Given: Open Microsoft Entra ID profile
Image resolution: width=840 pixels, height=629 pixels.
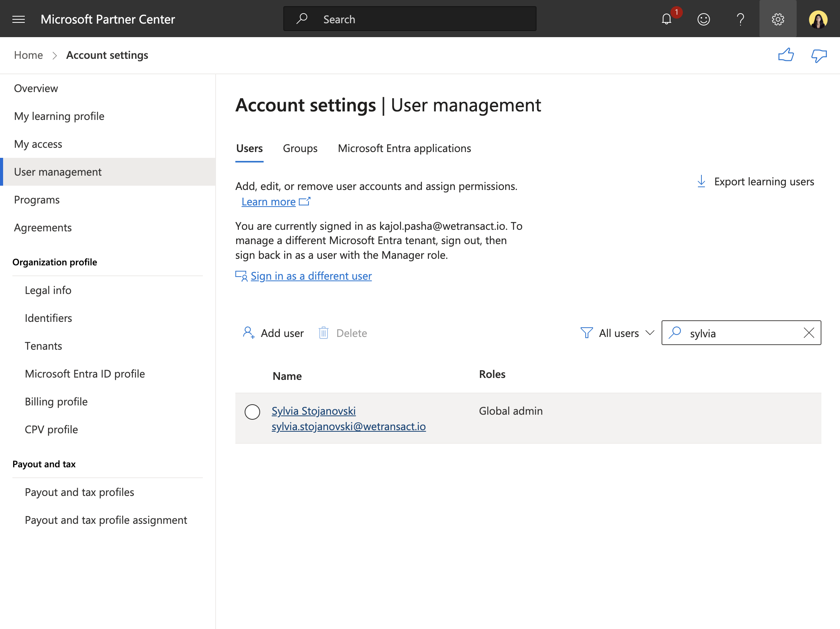Looking at the screenshot, I should (x=85, y=374).
